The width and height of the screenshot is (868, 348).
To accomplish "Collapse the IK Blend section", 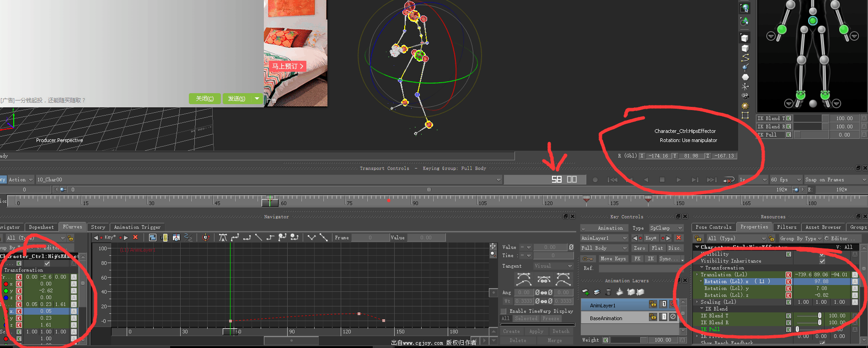I will point(702,309).
